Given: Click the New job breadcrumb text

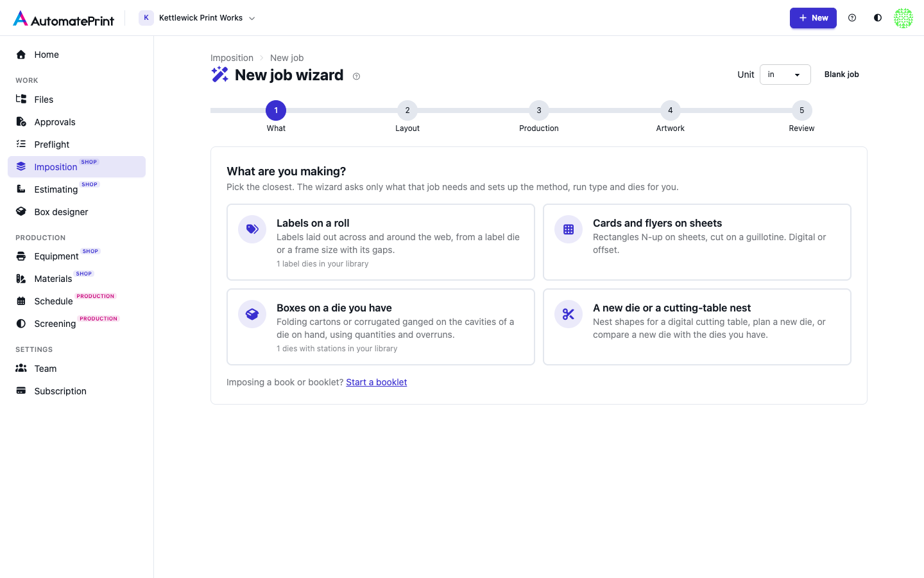Looking at the screenshot, I should pyautogui.click(x=287, y=58).
